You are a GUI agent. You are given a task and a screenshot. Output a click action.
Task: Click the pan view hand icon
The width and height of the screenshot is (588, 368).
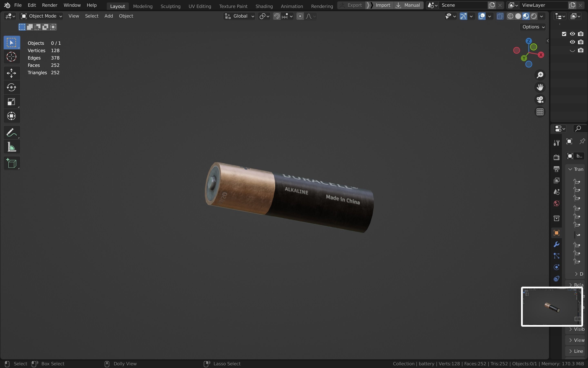point(540,87)
